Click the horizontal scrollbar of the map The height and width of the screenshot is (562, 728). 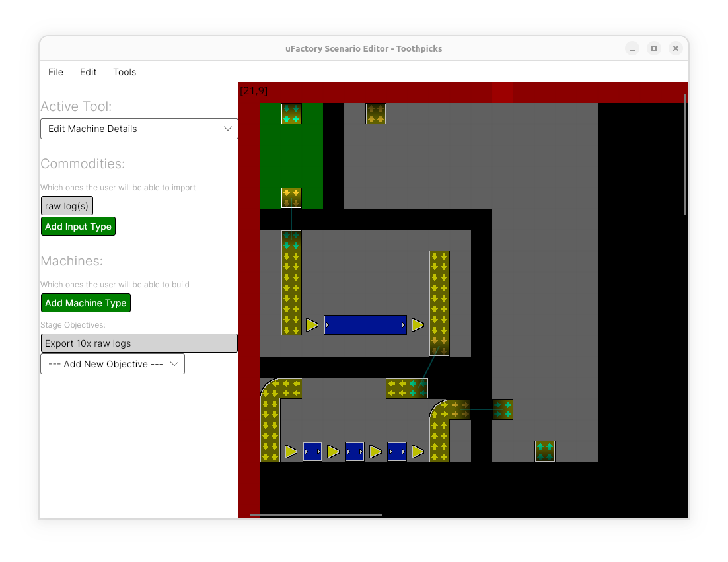tap(316, 514)
